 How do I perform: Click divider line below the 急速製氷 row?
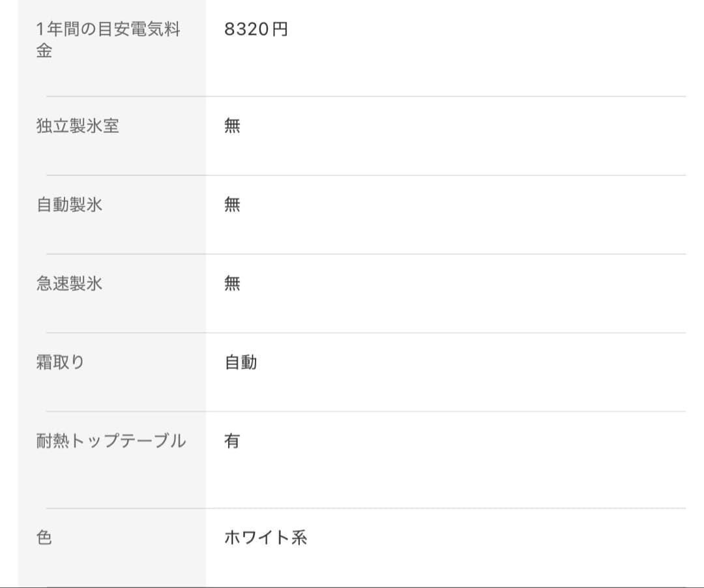[365, 333]
